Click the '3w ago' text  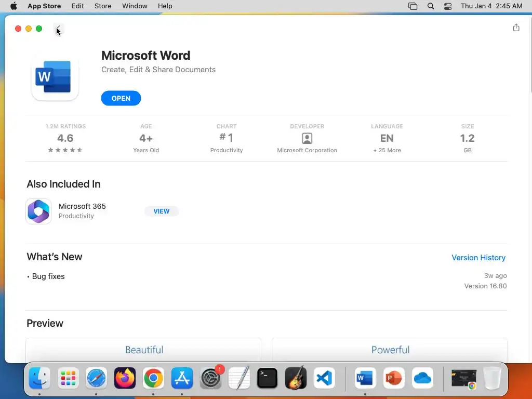pos(495,275)
